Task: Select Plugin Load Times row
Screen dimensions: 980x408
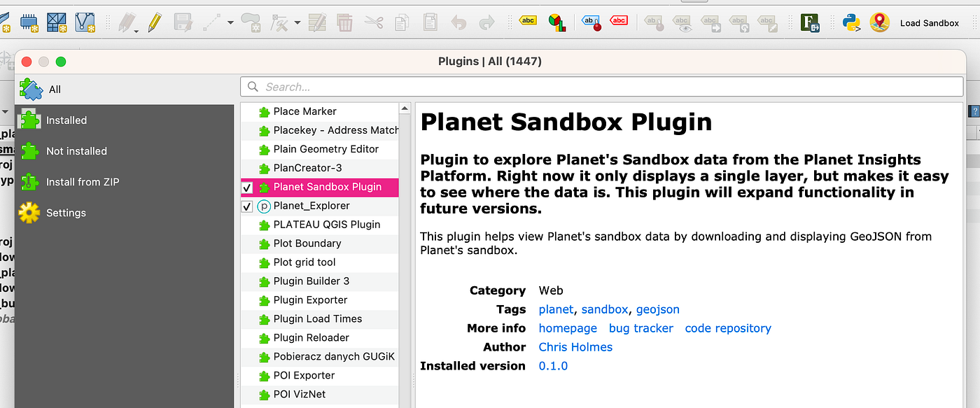Action: click(x=320, y=319)
